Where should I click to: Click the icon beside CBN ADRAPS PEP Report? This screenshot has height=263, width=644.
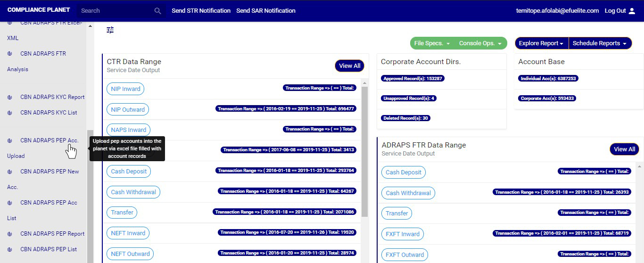[9, 234]
